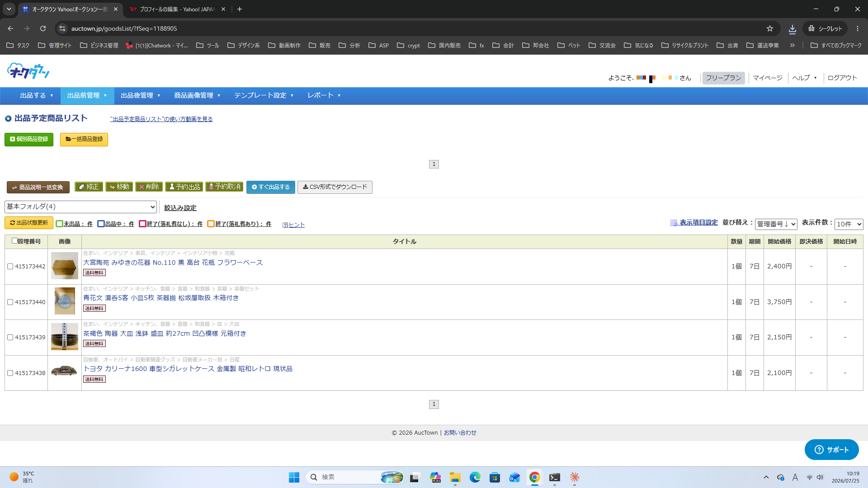Open Microsoft Edge from taskbar
The width and height of the screenshot is (868, 488).
click(x=475, y=477)
